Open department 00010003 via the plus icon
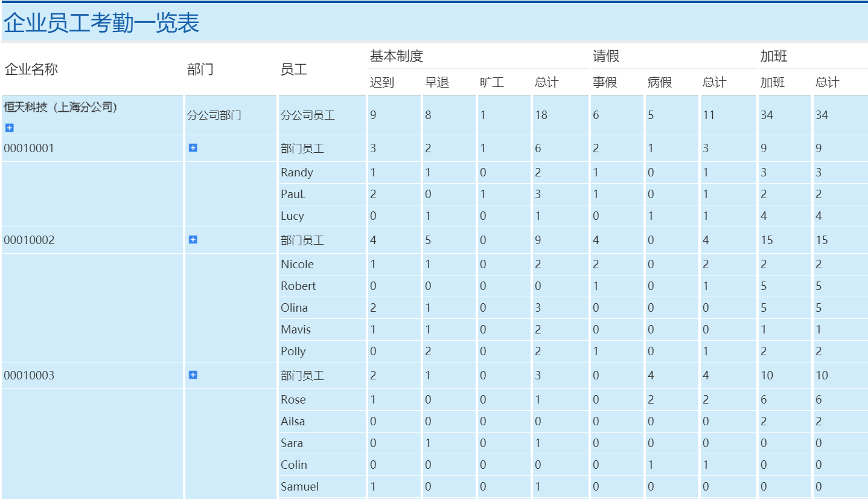Screen dimensions: 868x499 [x=193, y=375]
